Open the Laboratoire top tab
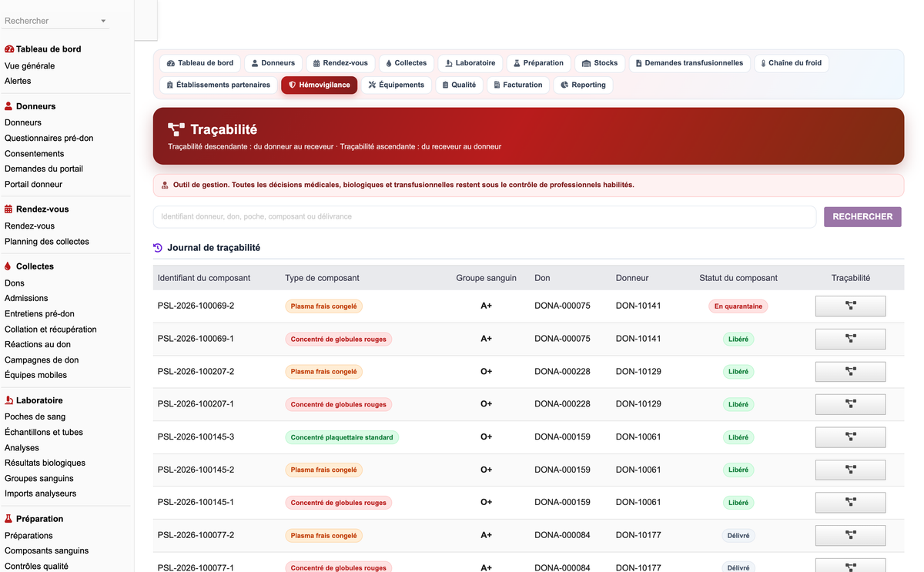Screen dimensions: 924x572 click(470, 63)
